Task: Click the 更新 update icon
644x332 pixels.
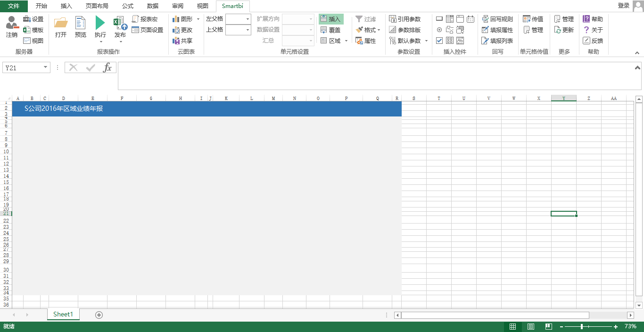Action: click(557, 30)
